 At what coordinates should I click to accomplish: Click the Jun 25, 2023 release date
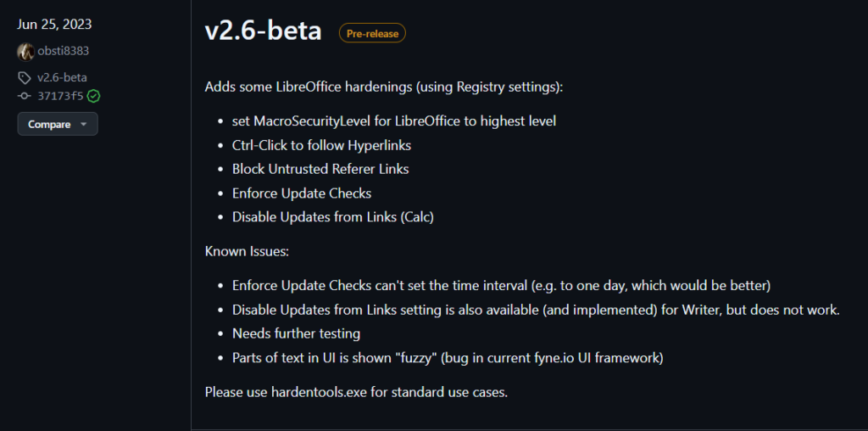coord(54,24)
